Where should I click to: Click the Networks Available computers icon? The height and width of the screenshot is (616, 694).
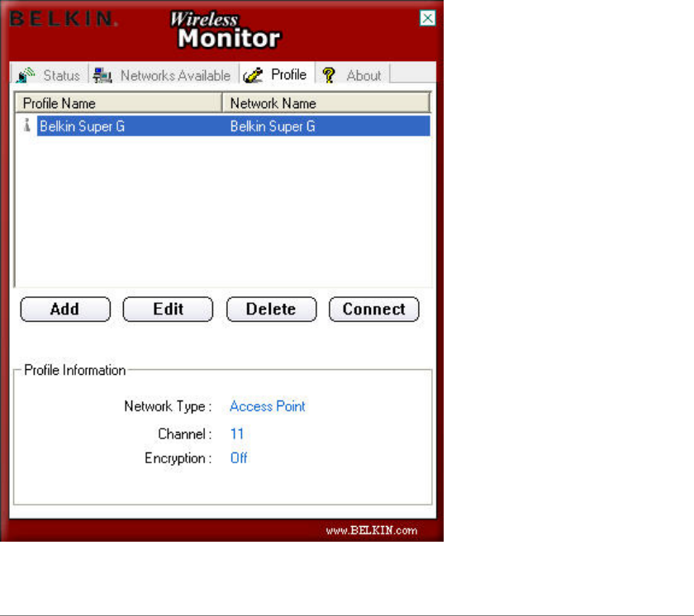pos(102,75)
